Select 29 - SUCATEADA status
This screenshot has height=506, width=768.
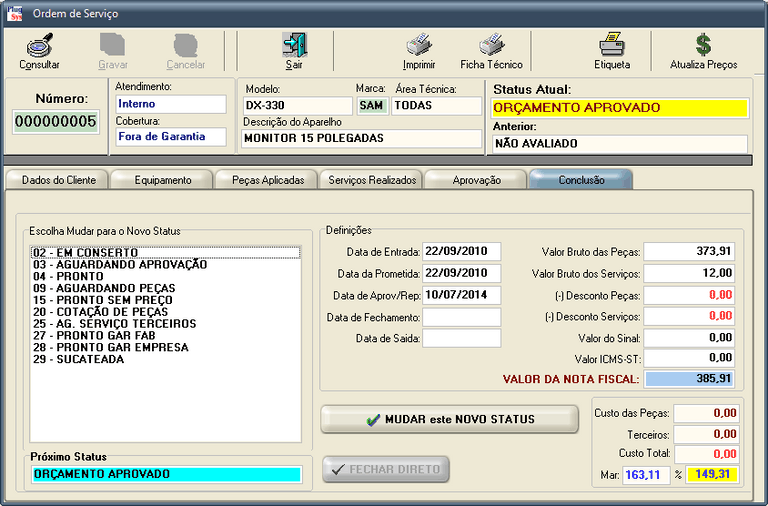pos(78,359)
